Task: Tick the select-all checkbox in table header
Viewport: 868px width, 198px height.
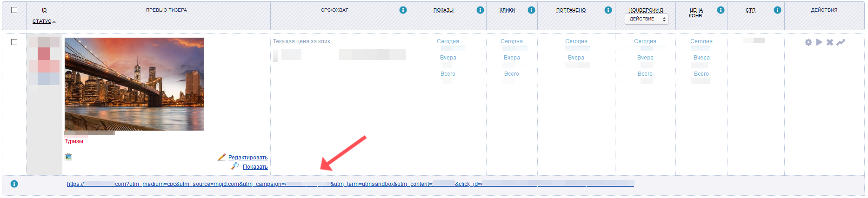Action: click(14, 10)
